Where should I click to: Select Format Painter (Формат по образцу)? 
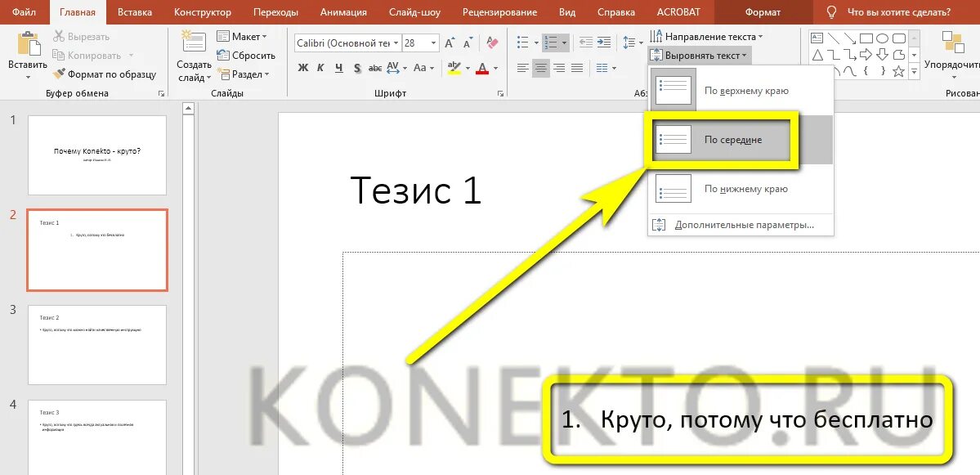coord(105,74)
